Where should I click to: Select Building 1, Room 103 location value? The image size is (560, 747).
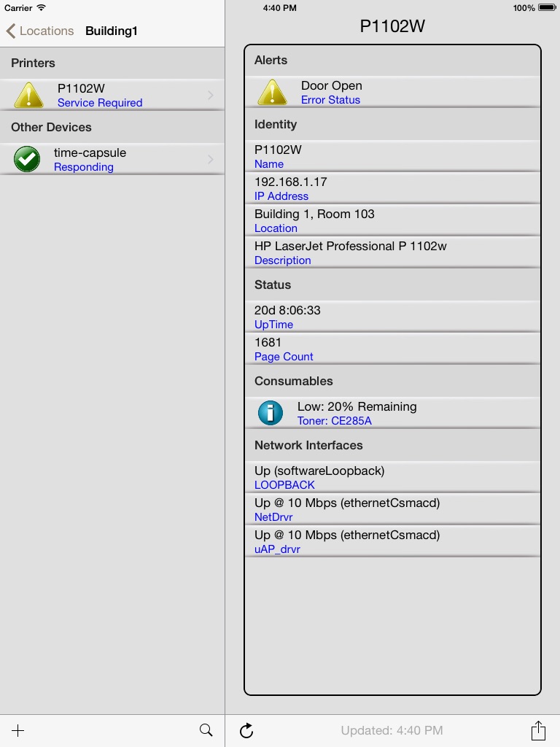(x=314, y=214)
